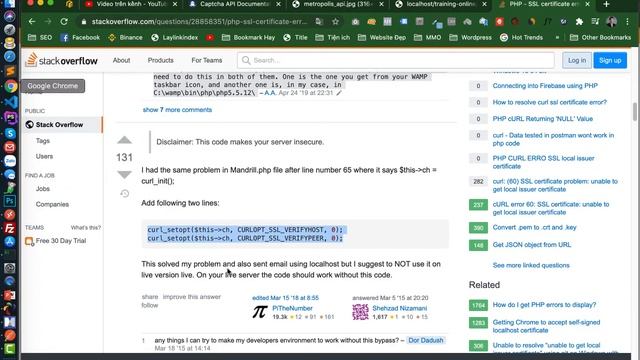Click 'See more linked questions'
This screenshot has height=360, width=640.
click(531, 265)
